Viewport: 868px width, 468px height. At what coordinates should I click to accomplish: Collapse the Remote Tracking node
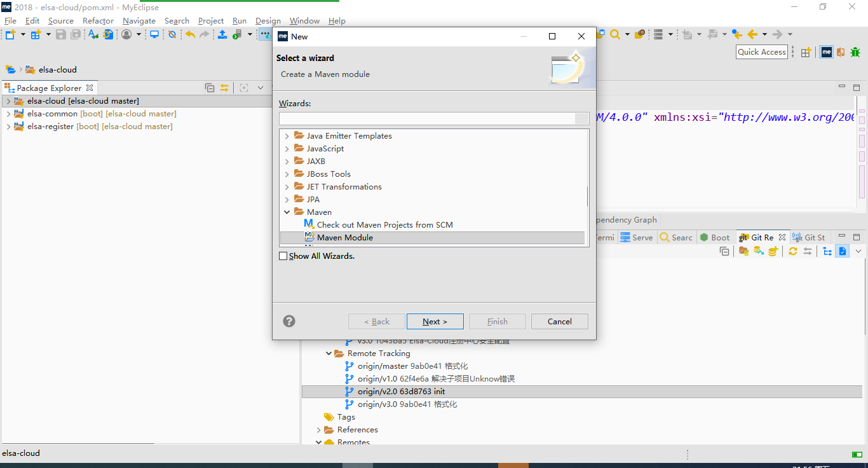click(329, 354)
